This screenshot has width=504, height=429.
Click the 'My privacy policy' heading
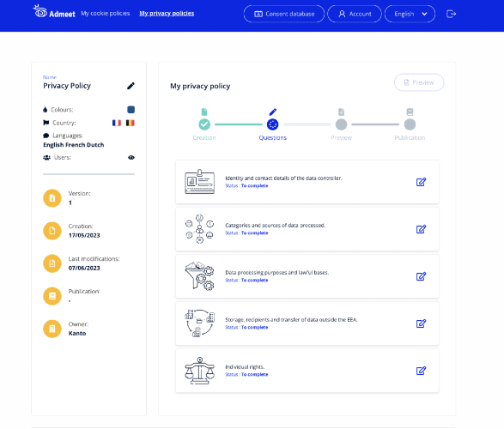(x=200, y=86)
